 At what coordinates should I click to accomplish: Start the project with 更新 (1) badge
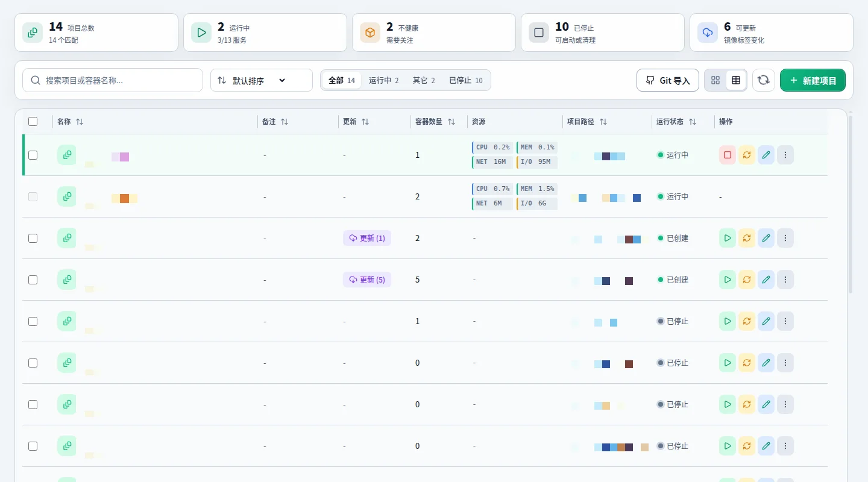728,238
